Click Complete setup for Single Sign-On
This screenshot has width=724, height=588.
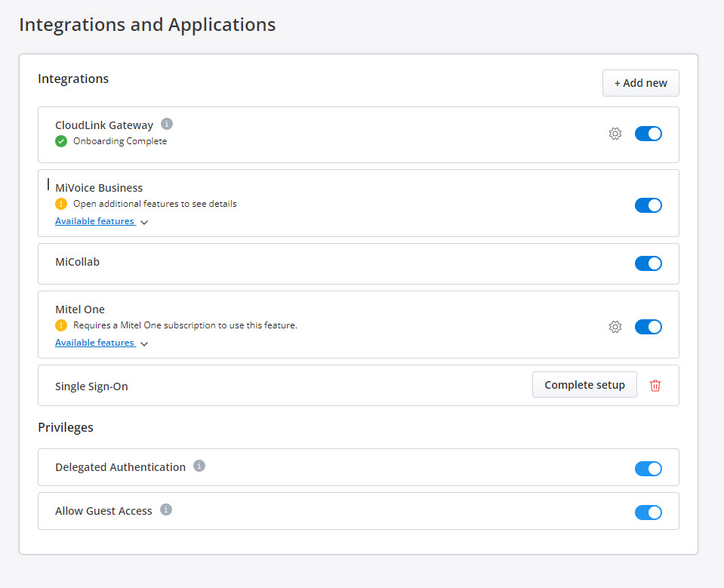[584, 385]
